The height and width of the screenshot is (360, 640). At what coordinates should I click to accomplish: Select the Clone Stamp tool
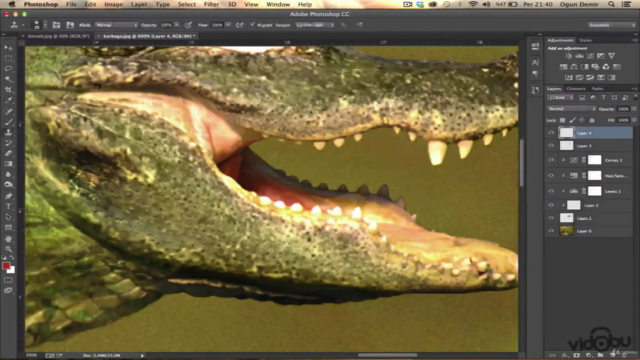[x=8, y=132]
